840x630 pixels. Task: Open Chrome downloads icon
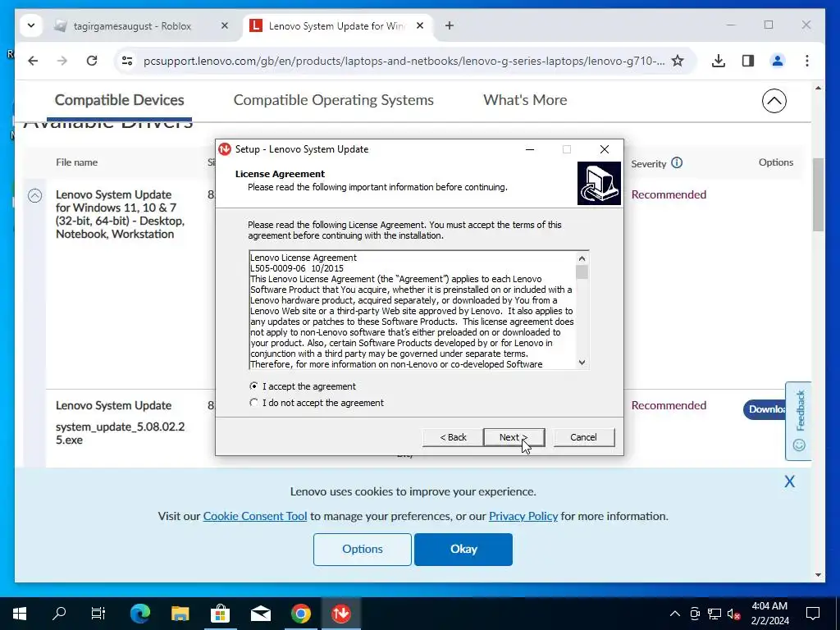click(x=719, y=61)
